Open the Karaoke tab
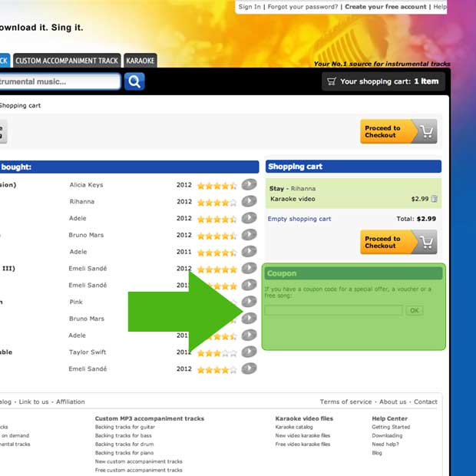 tap(140, 61)
